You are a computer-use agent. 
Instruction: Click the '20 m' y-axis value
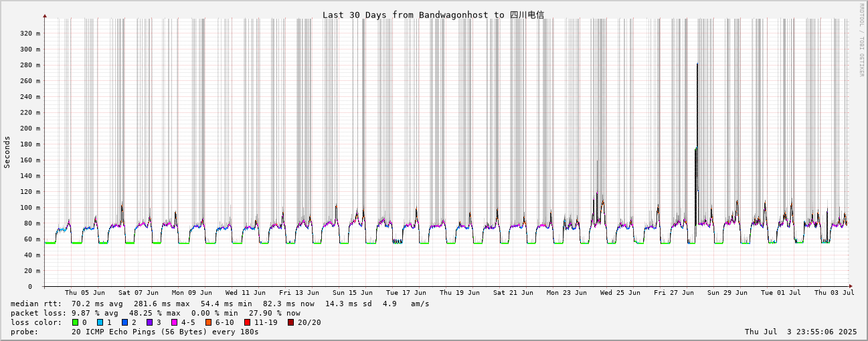coord(31,271)
